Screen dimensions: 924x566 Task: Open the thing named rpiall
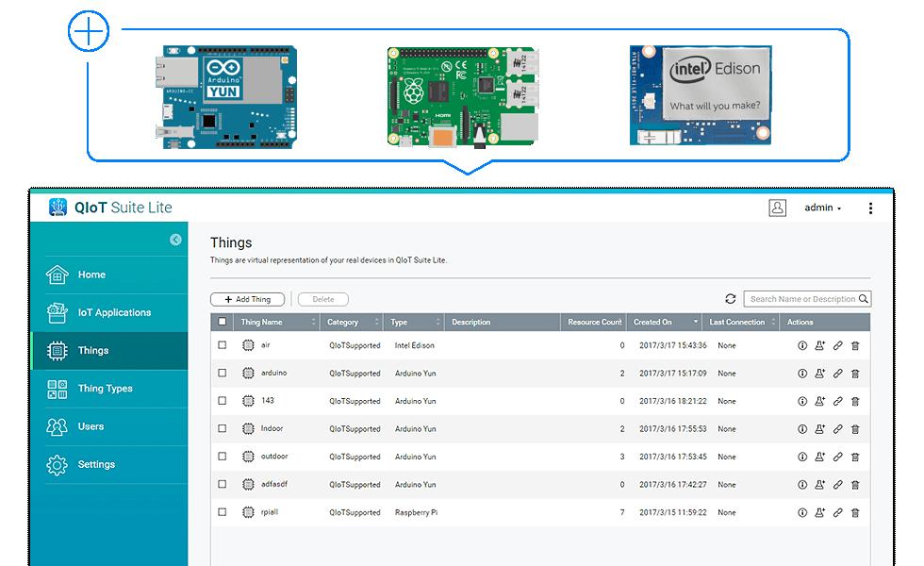[270, 512]
